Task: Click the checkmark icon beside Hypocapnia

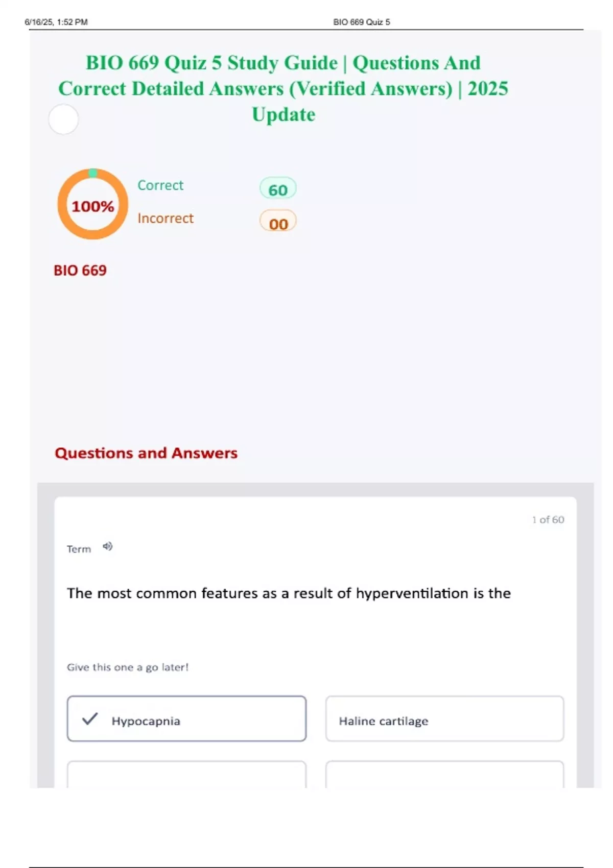Action: (x=90, y=719)
